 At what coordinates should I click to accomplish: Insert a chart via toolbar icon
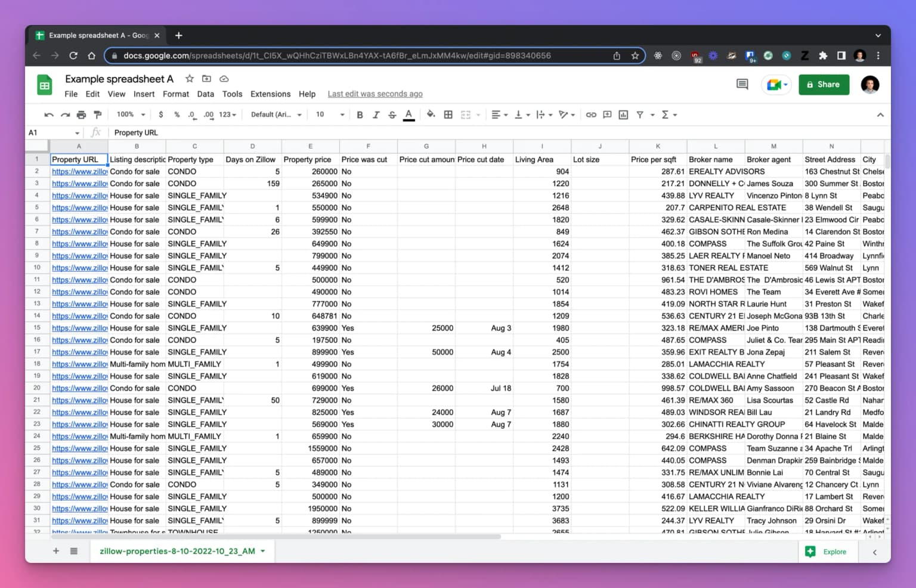coord(623,114)
